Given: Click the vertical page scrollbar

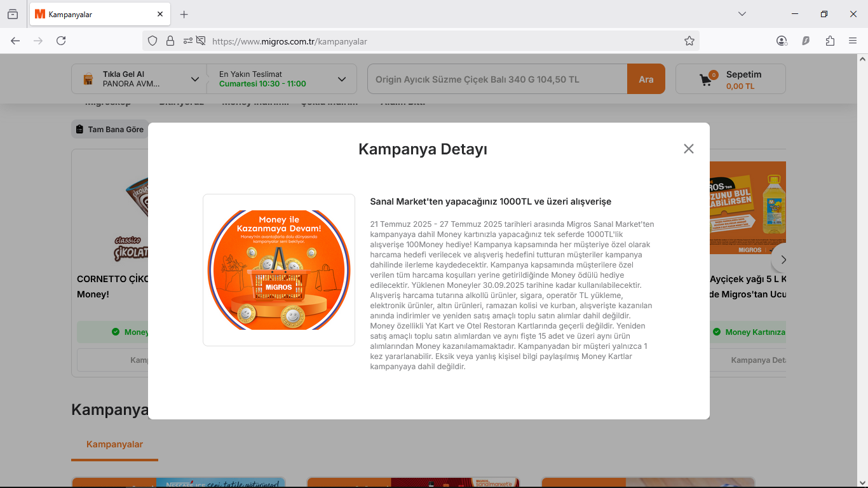Looking at the screenshot, I should pyautogui.click(x=862, y=270).
